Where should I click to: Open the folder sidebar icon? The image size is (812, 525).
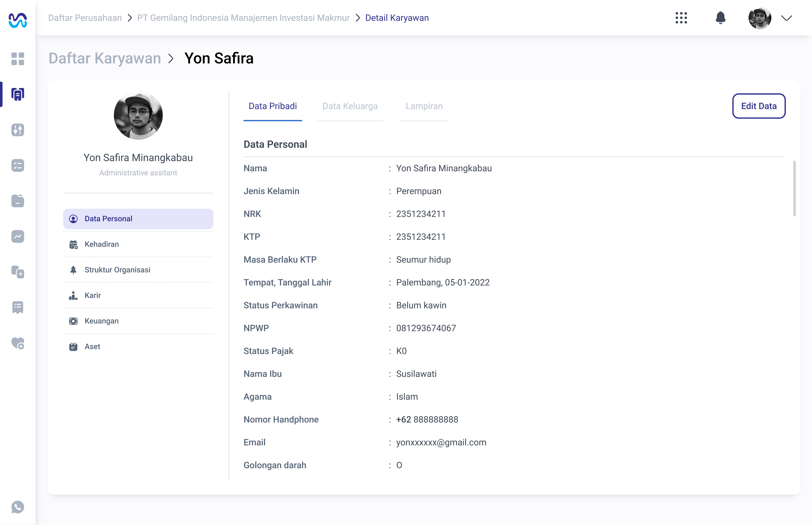point(18,201)
